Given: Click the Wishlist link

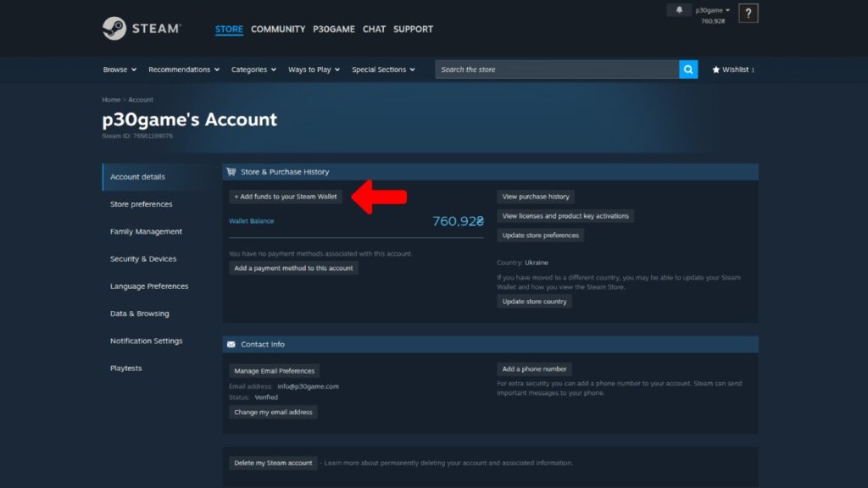Looking at the screenshot, I should click(x=735, y=69).
